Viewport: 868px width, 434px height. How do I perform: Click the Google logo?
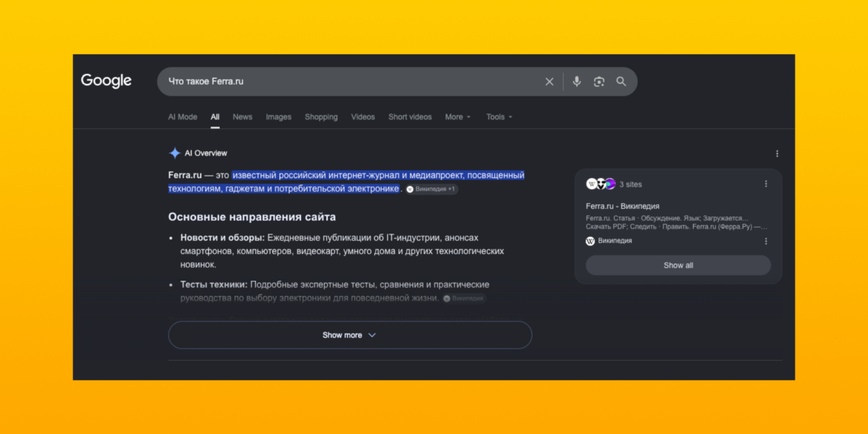pos(106,81)
